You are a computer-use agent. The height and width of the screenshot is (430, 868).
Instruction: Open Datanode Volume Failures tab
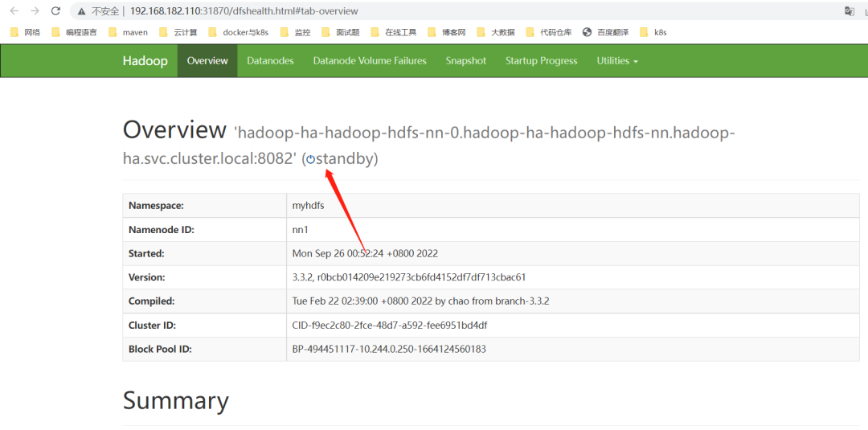370,61
